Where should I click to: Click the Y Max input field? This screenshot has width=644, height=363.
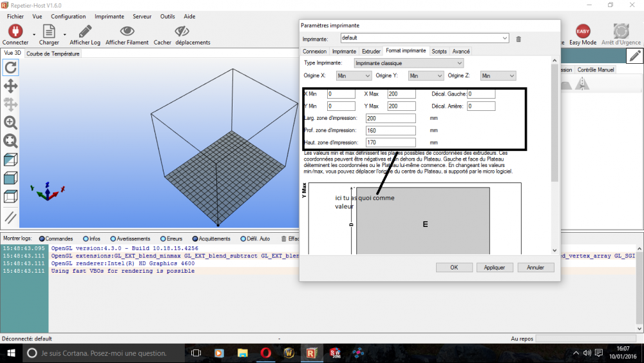[x=401, y=106]
